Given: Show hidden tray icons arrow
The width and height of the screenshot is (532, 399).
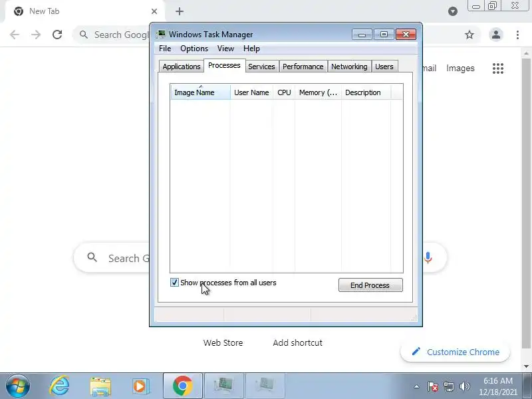Looking at the screenshot, I should (x=417, y=386).
